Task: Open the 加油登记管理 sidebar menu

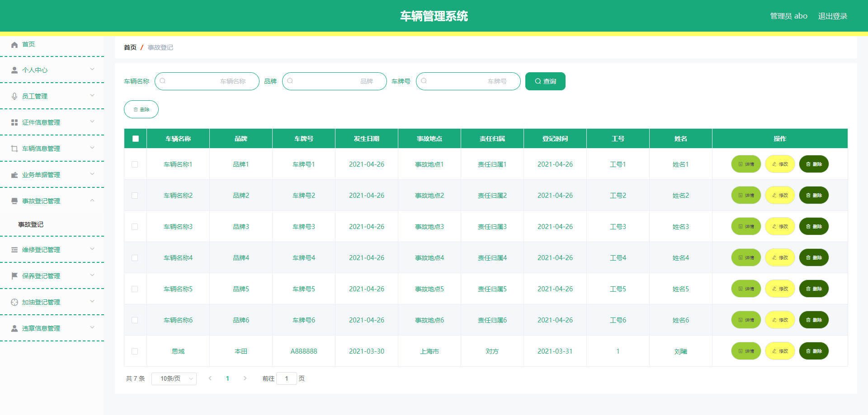Action: (x=52, y=303)
